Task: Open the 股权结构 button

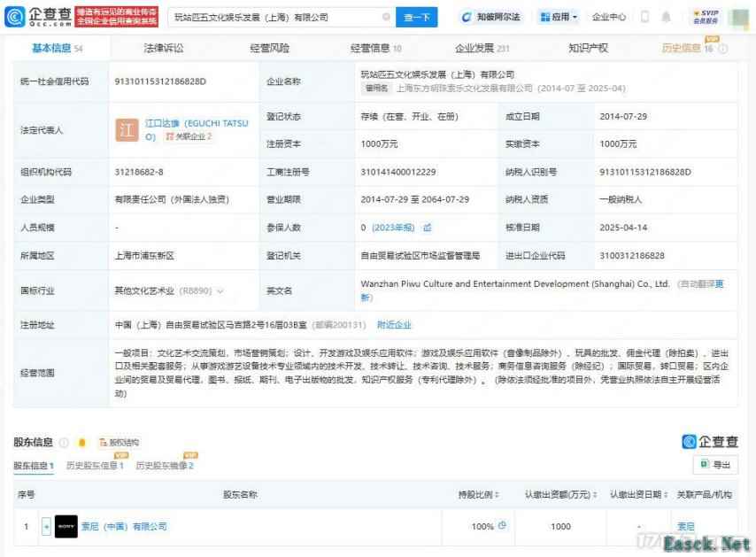Action: (x=119, y=442)
